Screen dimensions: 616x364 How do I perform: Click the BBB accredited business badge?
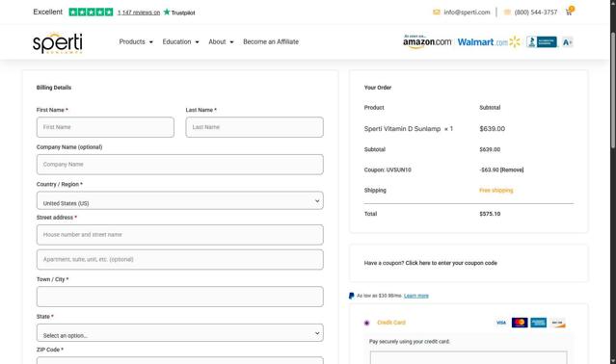click(542, 42)
